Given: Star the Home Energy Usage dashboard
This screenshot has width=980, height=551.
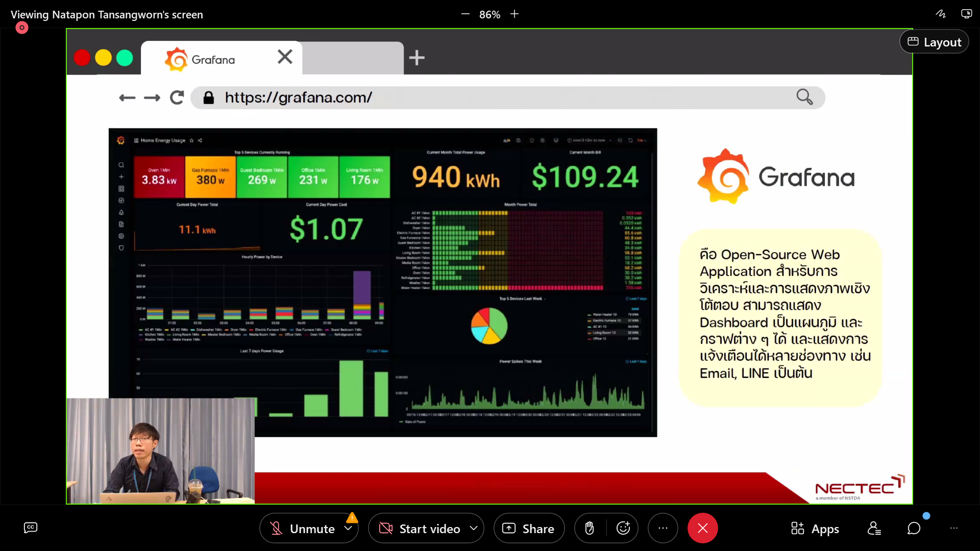Looking at the screenshot, I should click(x=191, y=140).
